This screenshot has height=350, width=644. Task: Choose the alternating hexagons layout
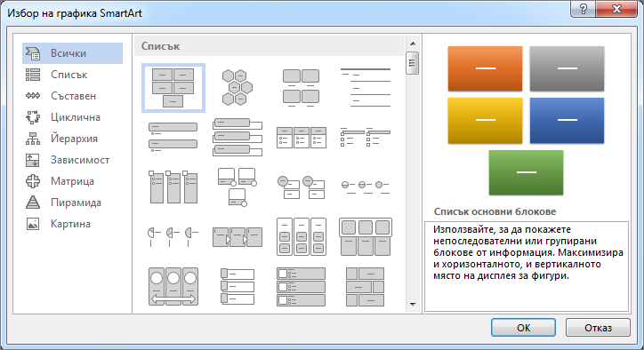tap(237, 87)
